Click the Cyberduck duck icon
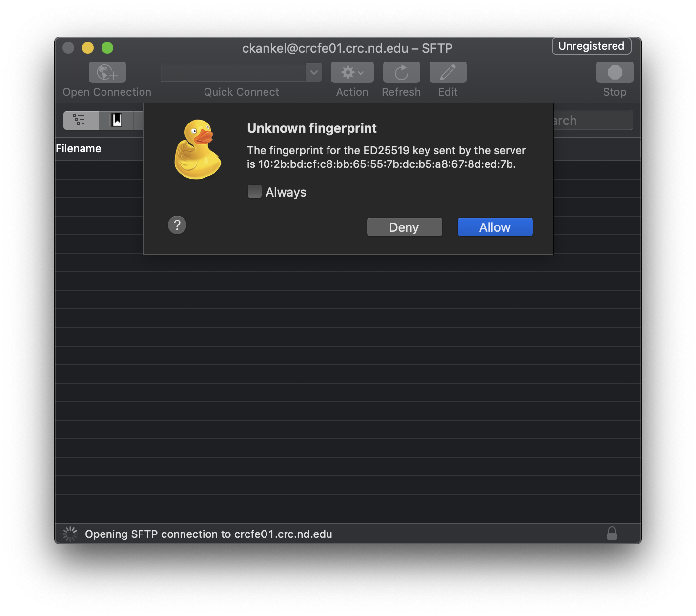The width and height of the screenshot is (696, 616). pos(198,149)
